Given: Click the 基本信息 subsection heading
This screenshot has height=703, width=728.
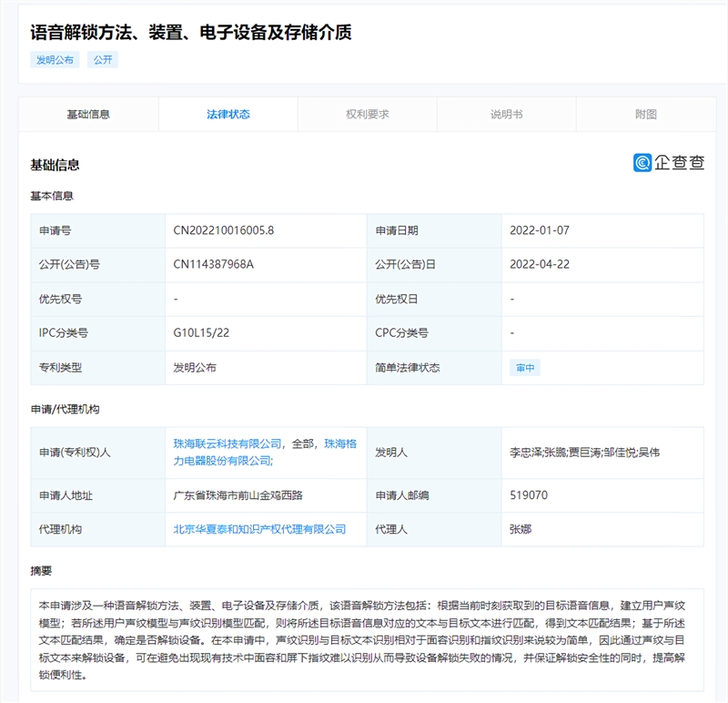Looking at the screenshot, I should 52,196.
